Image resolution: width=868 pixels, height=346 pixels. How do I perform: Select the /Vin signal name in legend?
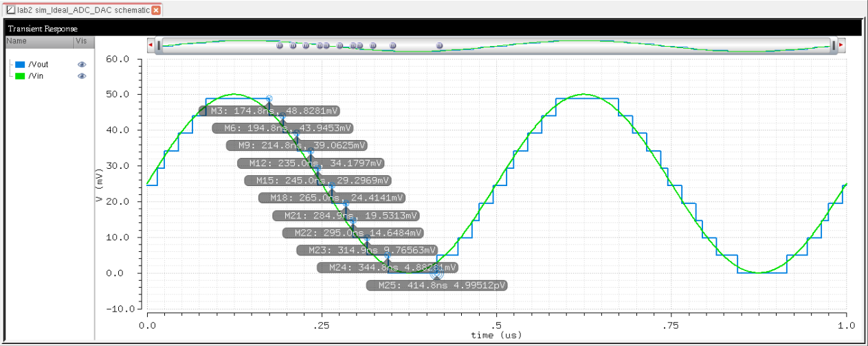point(36,76)
